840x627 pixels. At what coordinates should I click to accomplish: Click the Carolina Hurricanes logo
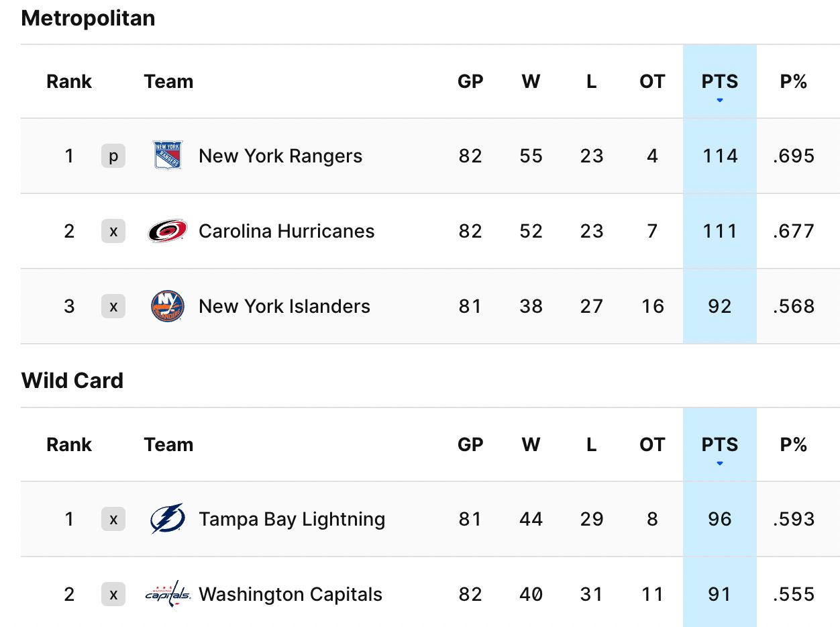pos(168,231)
